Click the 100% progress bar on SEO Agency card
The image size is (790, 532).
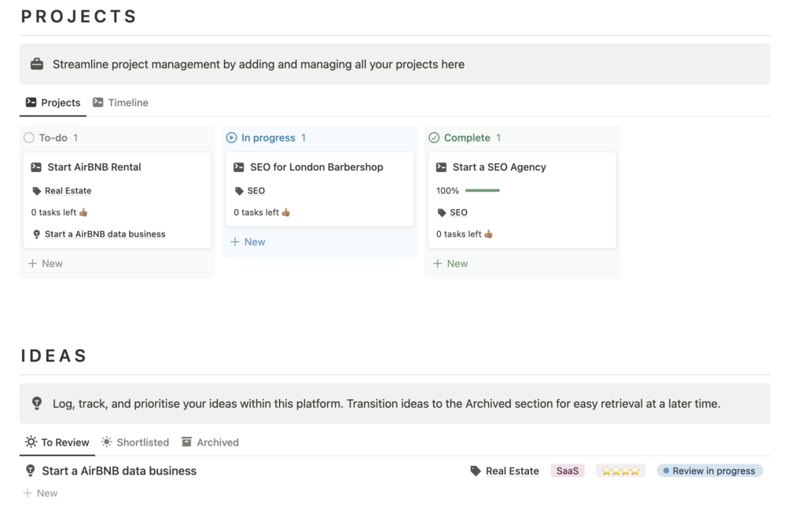tap(483, 191)
